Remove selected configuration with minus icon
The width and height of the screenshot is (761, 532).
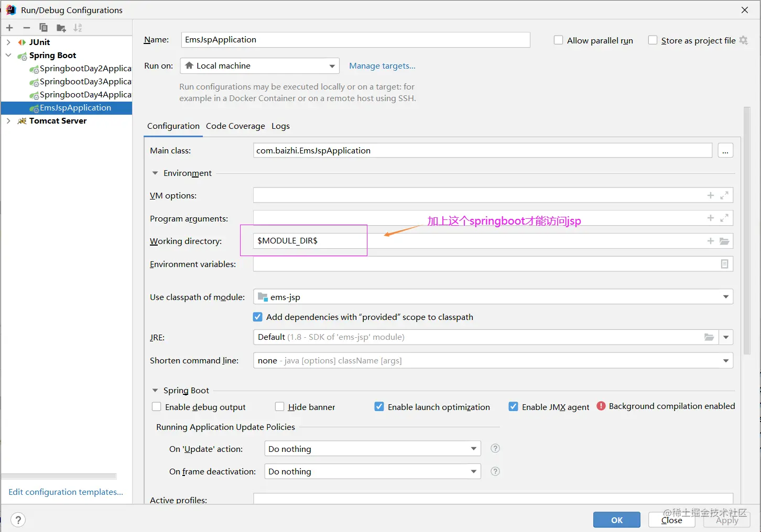[x=27, y=28]
